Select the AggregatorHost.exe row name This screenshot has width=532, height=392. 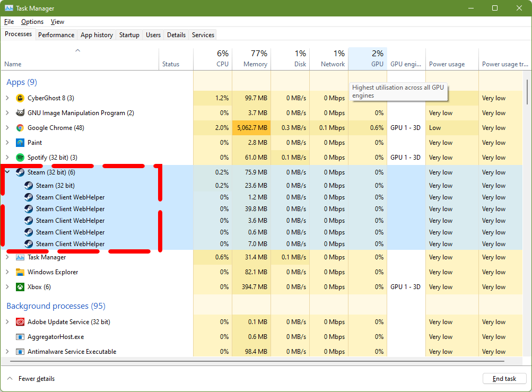point(56,337)
